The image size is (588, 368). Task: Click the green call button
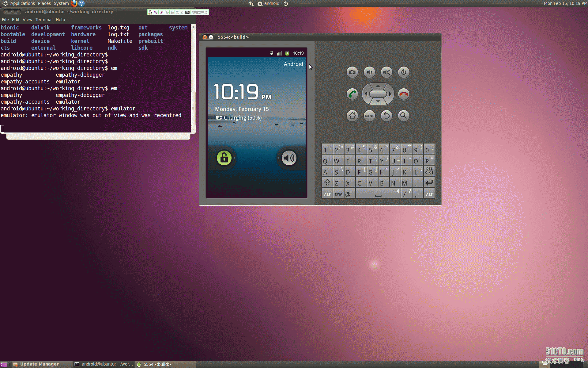point(352,94)
